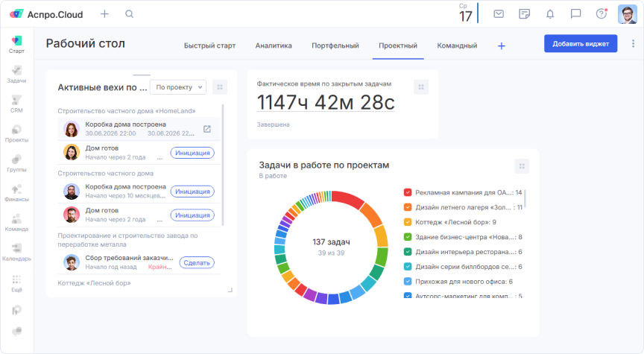Open Финансы in the left sidebar
The width and height of the screenshot is (644, 354).
16,192
